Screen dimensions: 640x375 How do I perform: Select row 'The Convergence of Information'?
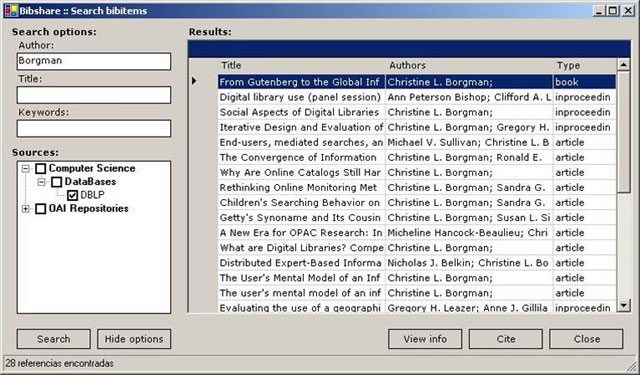pyautogui.click(x=417, y=158)
